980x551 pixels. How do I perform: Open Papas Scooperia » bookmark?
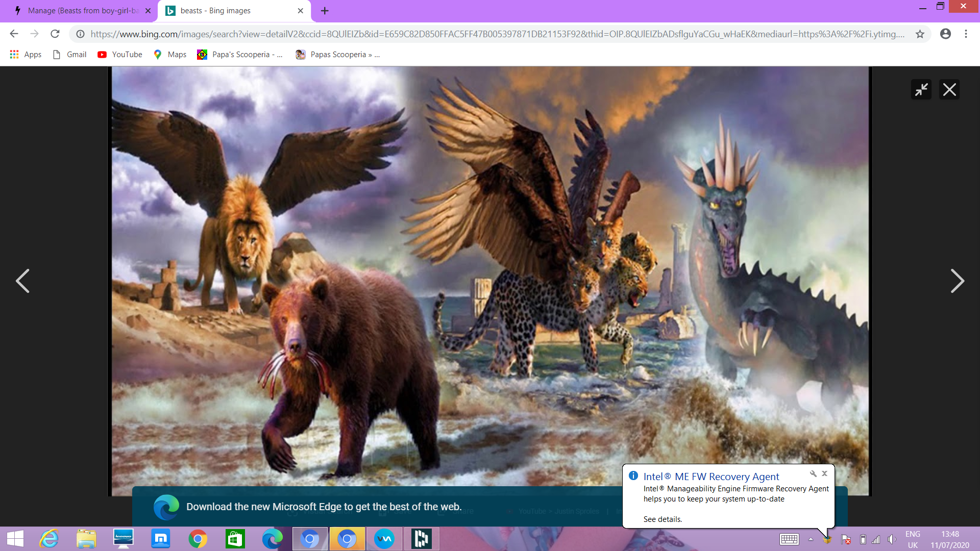coord(337,54)
